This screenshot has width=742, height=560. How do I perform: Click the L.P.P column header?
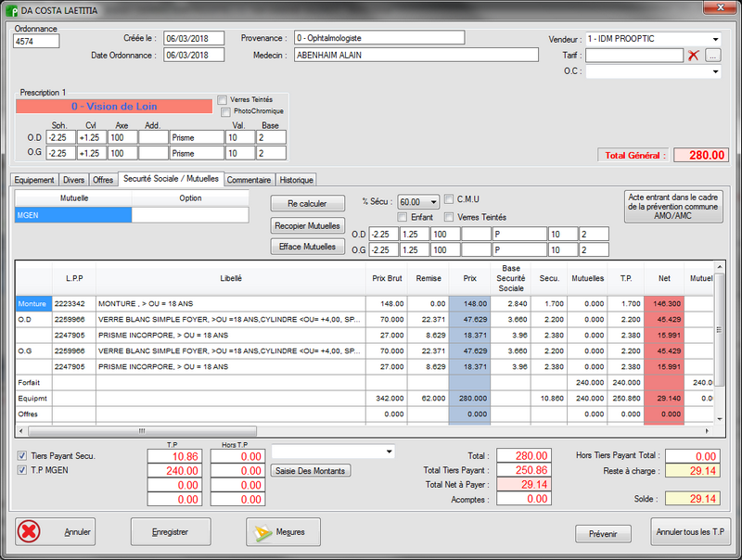pos(74,278)
